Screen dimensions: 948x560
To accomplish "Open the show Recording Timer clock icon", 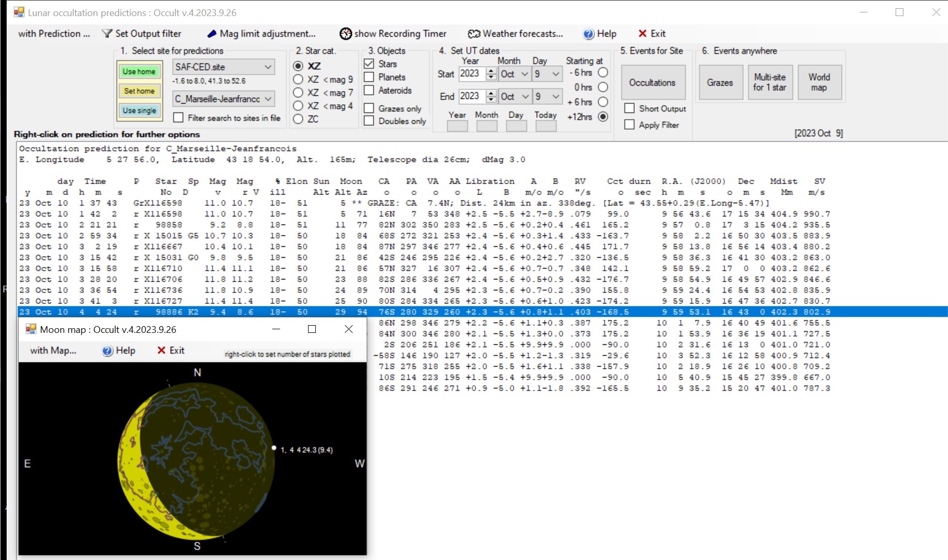I will tap(345, 34).
